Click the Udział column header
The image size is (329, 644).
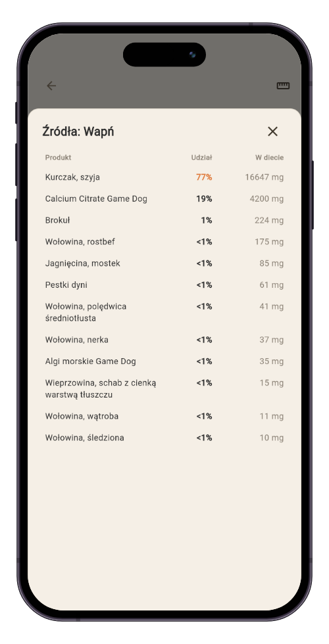click(201, 158)
